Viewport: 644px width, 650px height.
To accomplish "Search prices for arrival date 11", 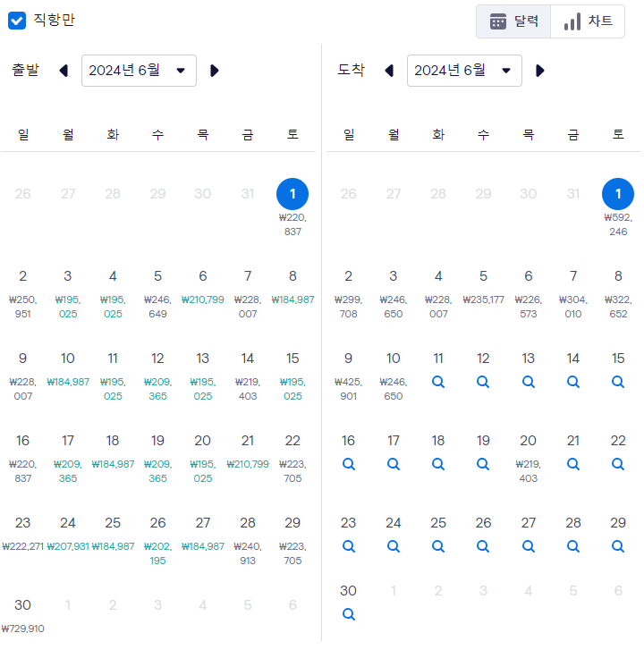I will (x=438, y=382).
